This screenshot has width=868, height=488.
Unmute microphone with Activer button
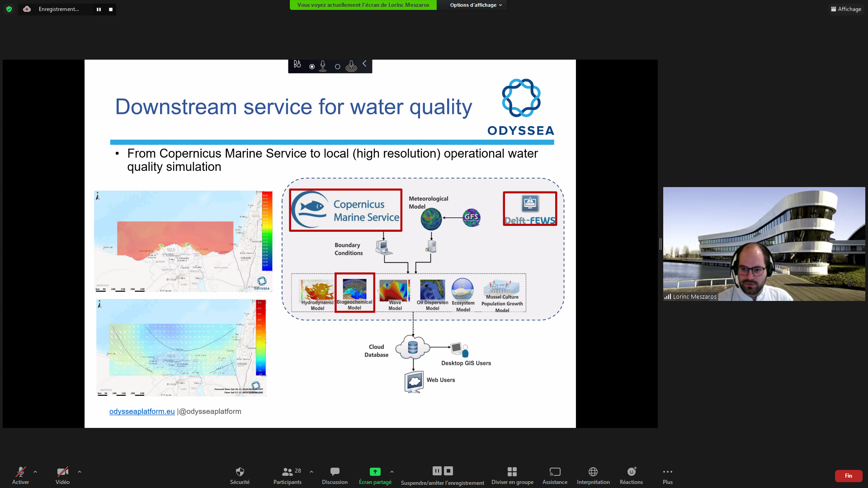(x=20, y=472)
